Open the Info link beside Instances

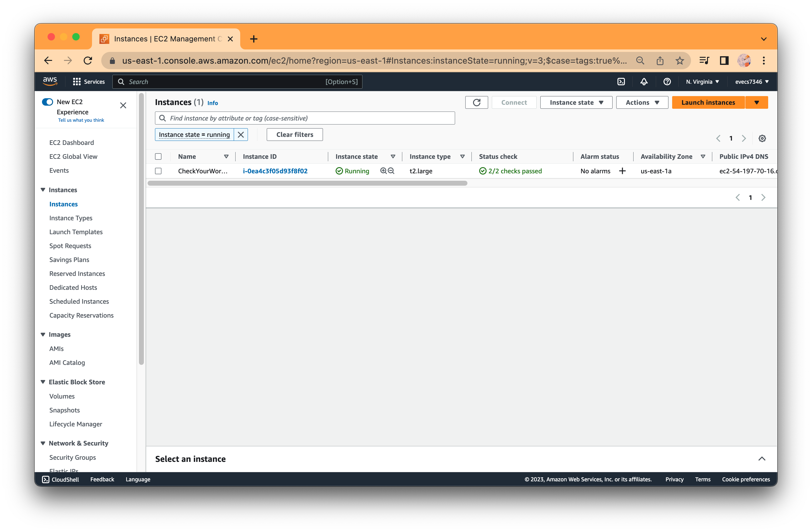coord(212,103)
